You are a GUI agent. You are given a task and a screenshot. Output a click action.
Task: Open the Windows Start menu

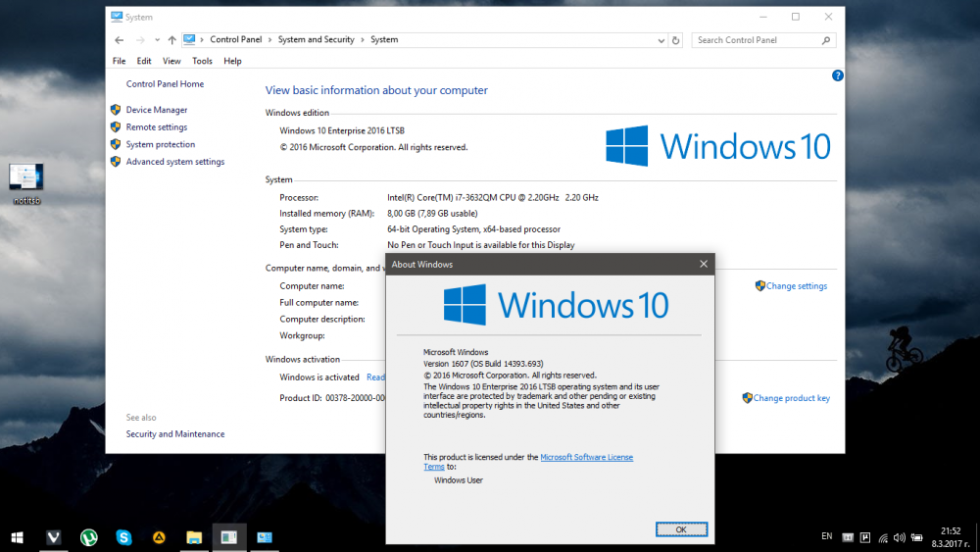[18, 537]
